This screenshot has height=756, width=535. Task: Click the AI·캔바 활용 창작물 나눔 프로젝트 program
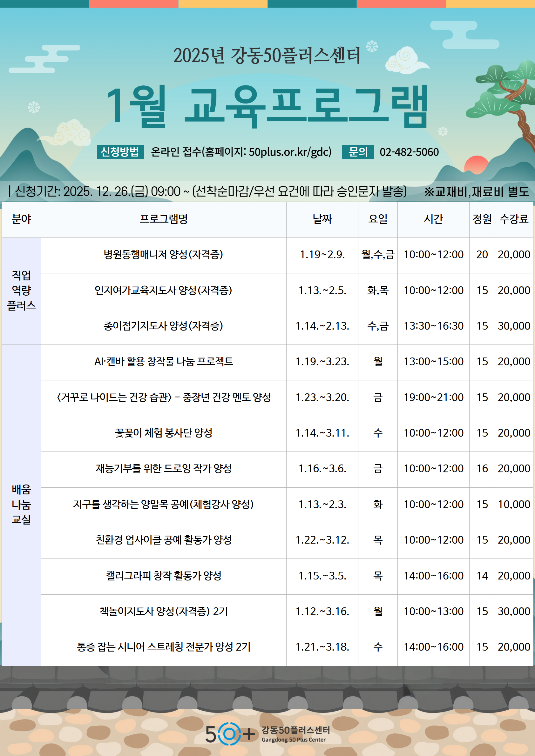click(163, 362)
